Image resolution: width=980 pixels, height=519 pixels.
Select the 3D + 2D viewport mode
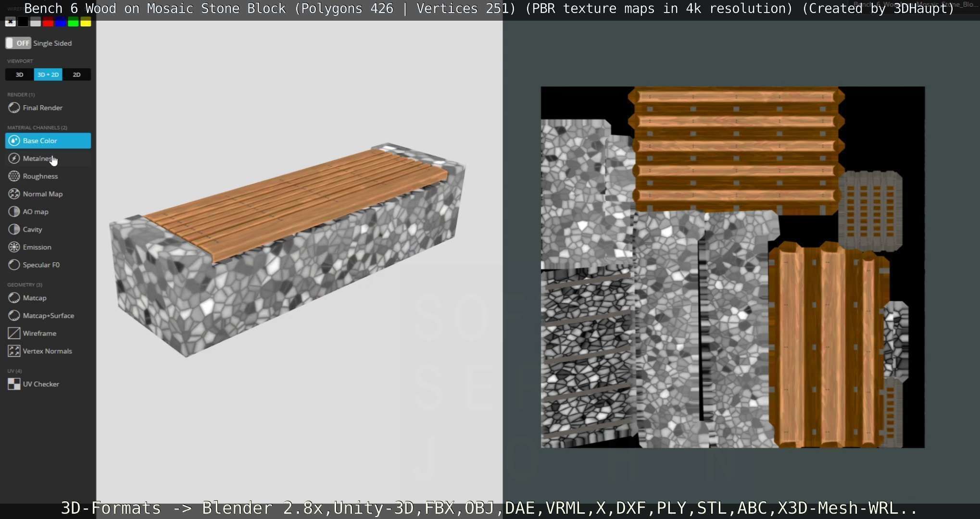click(48, 74)
